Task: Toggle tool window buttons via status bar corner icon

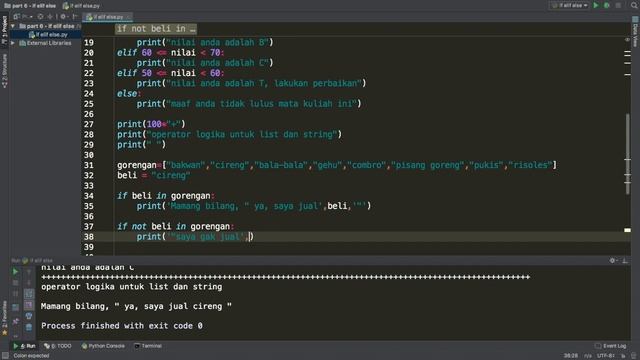Action: [x=5, y=356]
